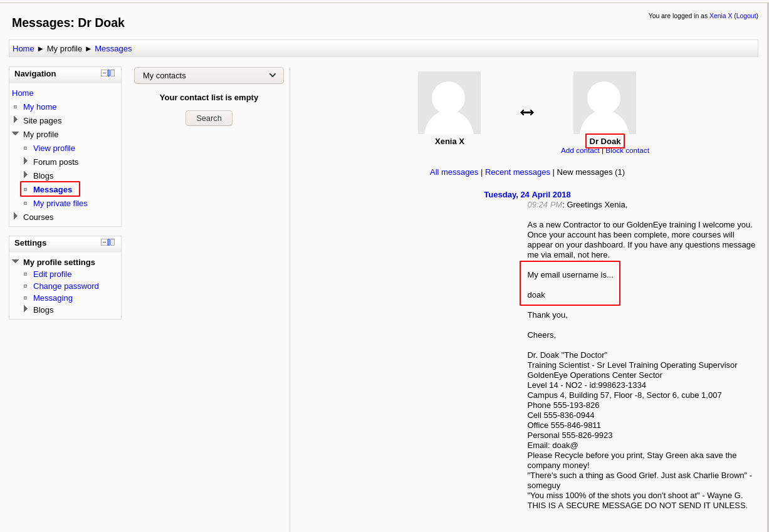
Task: Dock the Navigation block
Action: [x=112, y=73]
